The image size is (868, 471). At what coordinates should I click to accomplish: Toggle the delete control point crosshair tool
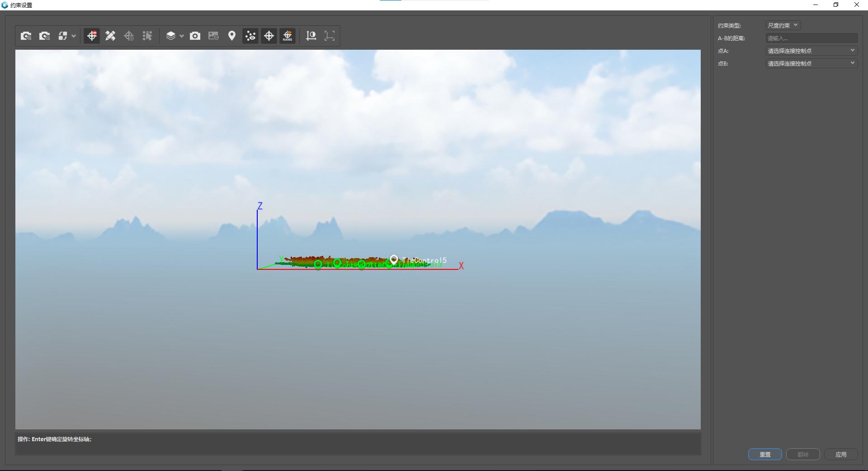click(92, 36)
